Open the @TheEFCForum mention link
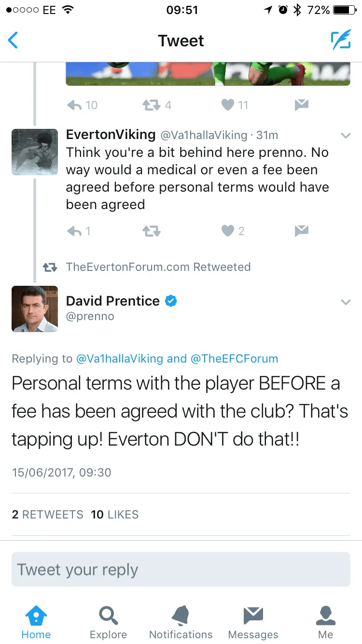This screenshot has height=644, width=362. (x=235, y=359)
